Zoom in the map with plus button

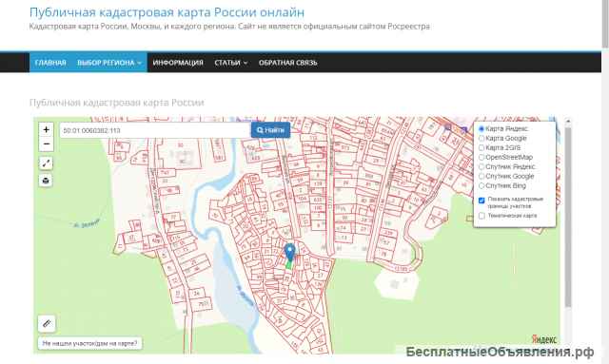(x=47, y=129)
